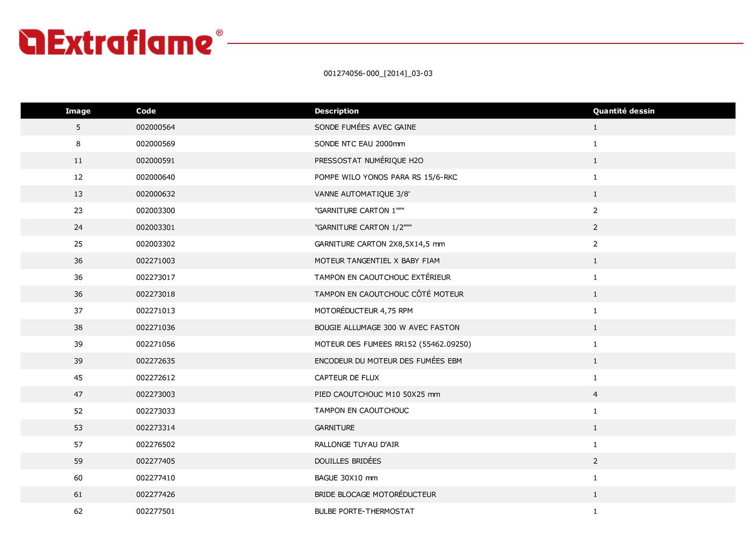Click the BOUGIE ALLUMAGE 300 W entry
This screenshot has height=534, width=756.
[x=387, y=328]
